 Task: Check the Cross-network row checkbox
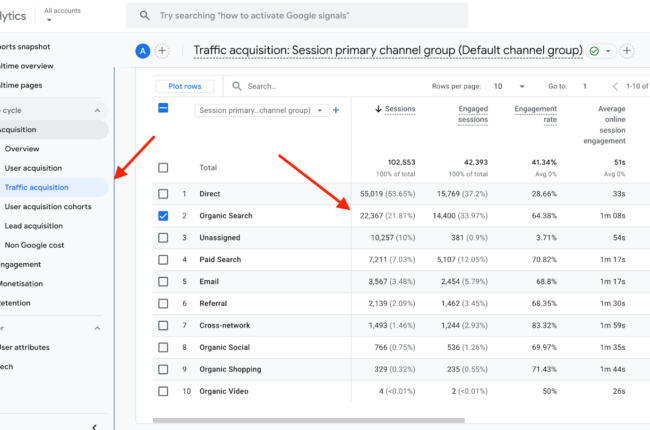[x=163, y=326]
